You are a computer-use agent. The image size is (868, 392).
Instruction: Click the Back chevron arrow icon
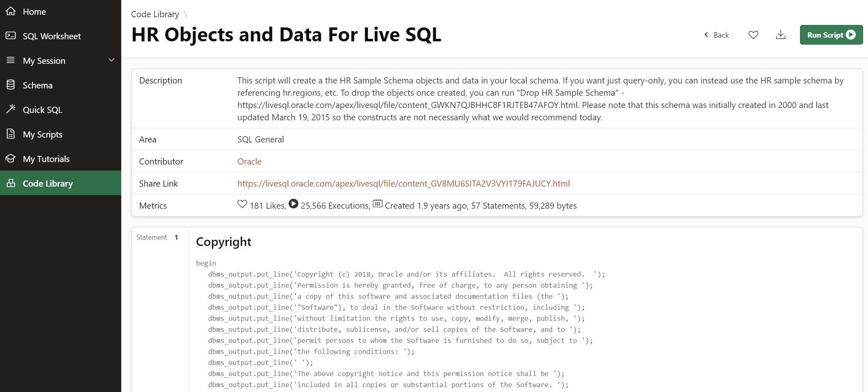(x=706, y=35)
